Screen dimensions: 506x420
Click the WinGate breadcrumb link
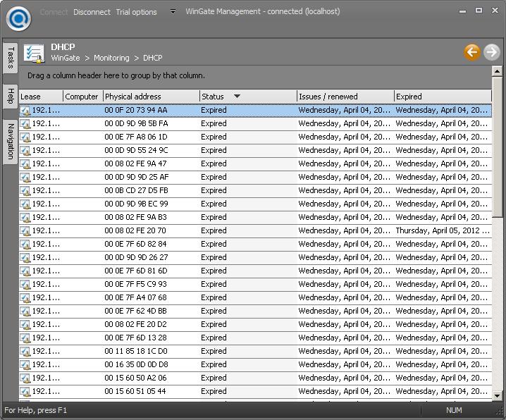66,58
